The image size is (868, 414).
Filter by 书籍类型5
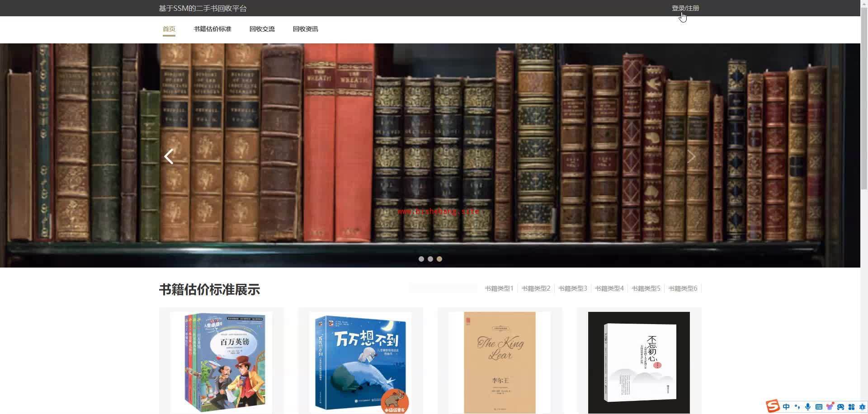[646, 288]
